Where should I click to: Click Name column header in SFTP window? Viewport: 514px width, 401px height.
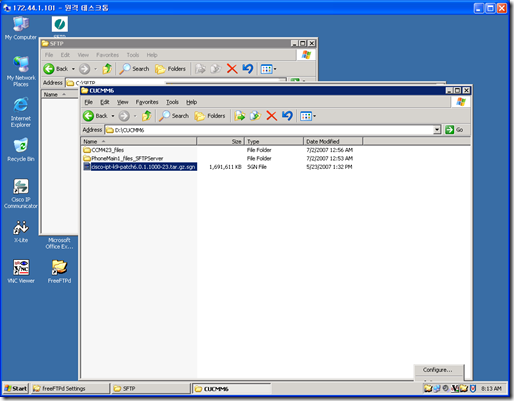coord(59,94)
